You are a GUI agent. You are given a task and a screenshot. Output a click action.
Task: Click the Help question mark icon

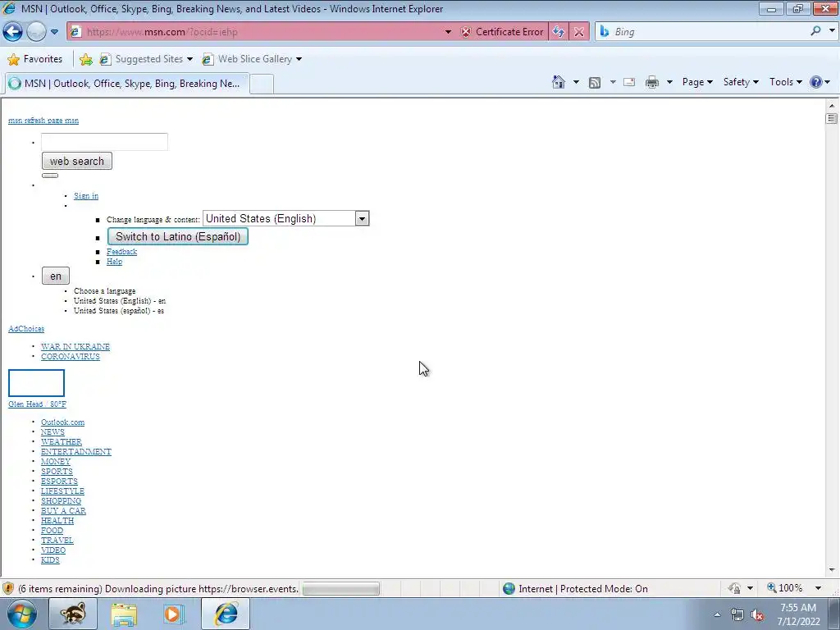816,82
